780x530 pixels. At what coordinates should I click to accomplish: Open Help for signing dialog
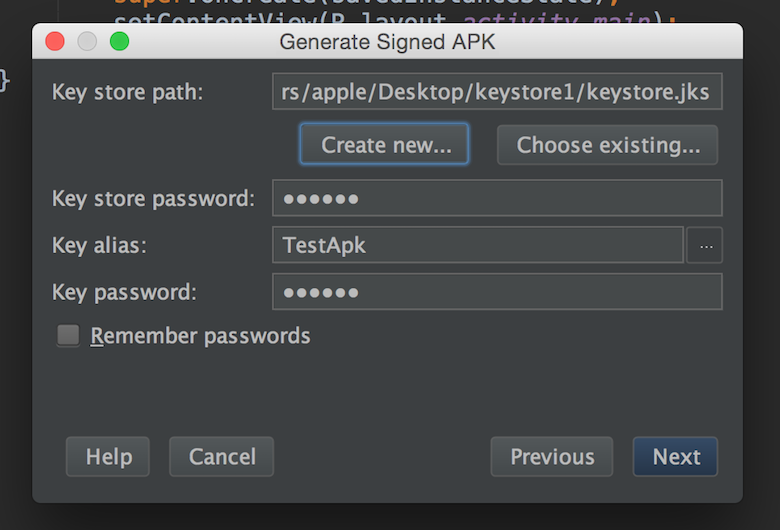point(108,457)
